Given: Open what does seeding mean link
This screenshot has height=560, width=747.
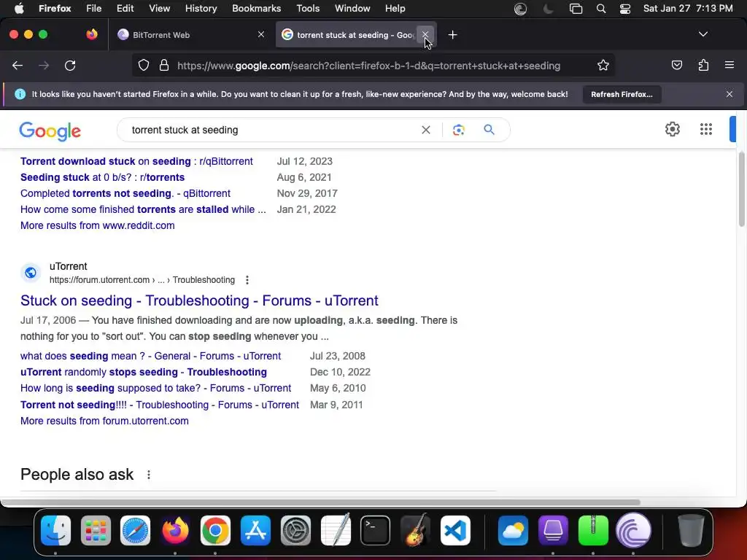Looking at the screenshot, I should [150, 356].
